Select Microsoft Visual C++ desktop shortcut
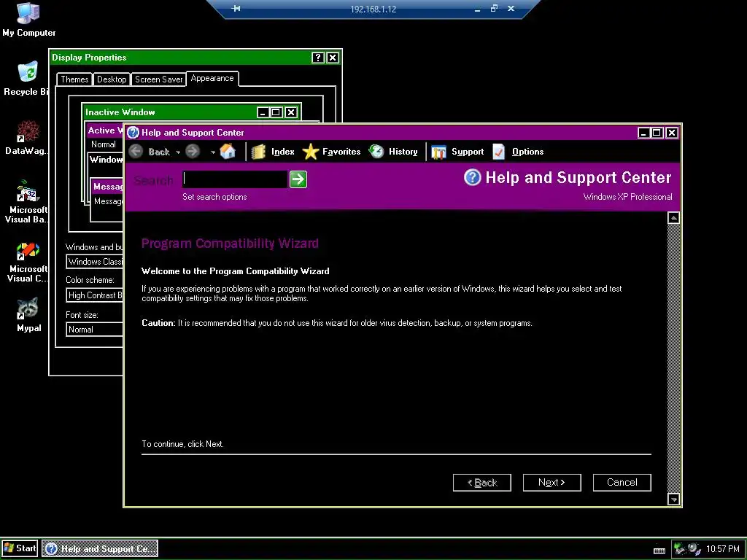 26,262
